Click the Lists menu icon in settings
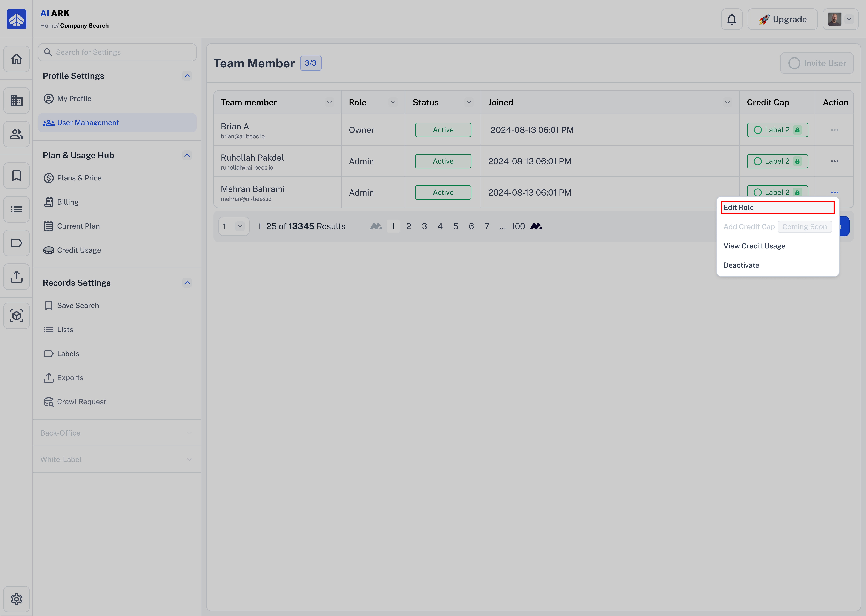The height and width of the screenshot is (616, 866). click(x=49, y=330)
